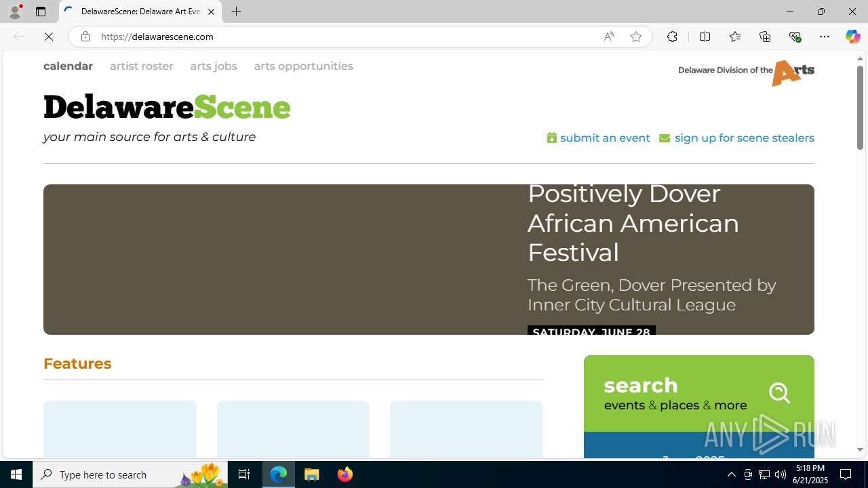This screenshot has width=868, height=488.
Task: Launch Firefox from the taskbar
Action: tap(344, 474)
